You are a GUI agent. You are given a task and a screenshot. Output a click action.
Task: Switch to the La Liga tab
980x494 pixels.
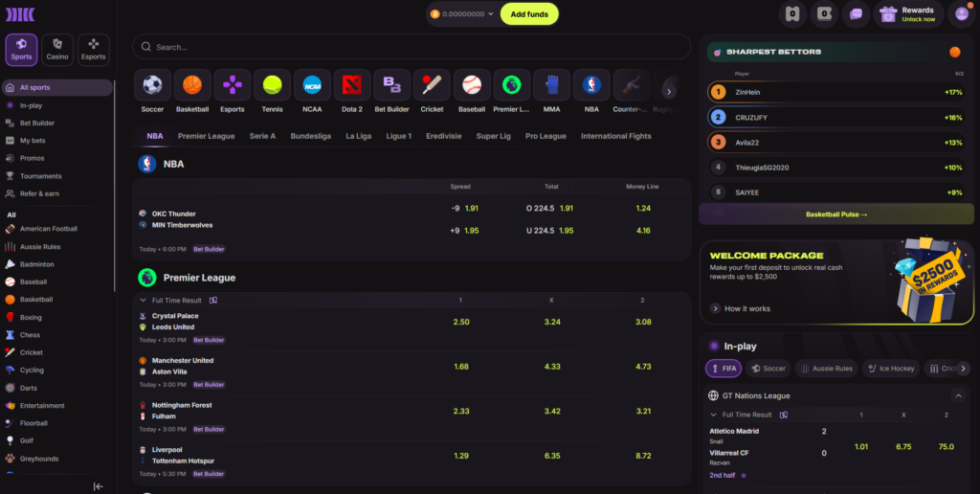click(359, 136)
